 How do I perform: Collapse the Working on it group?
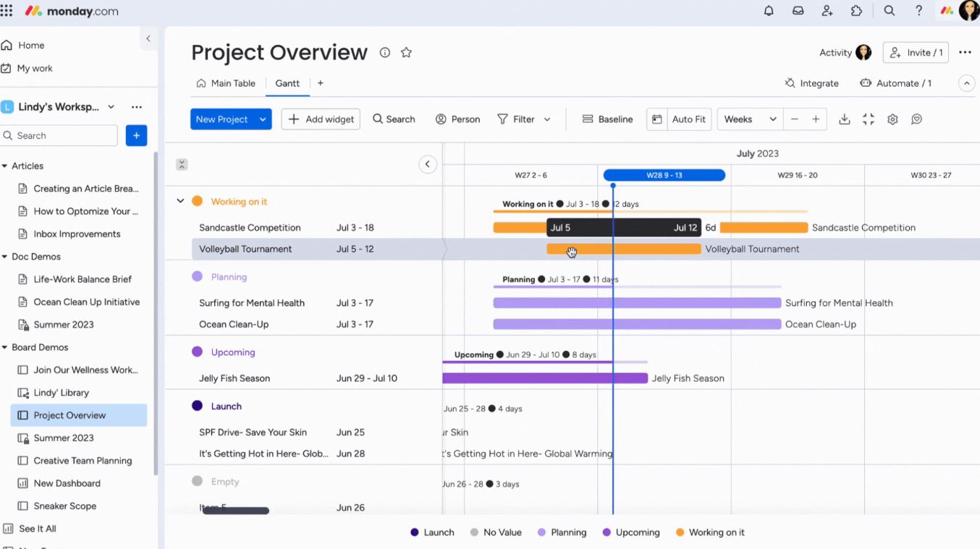click(x=180, y=201)
